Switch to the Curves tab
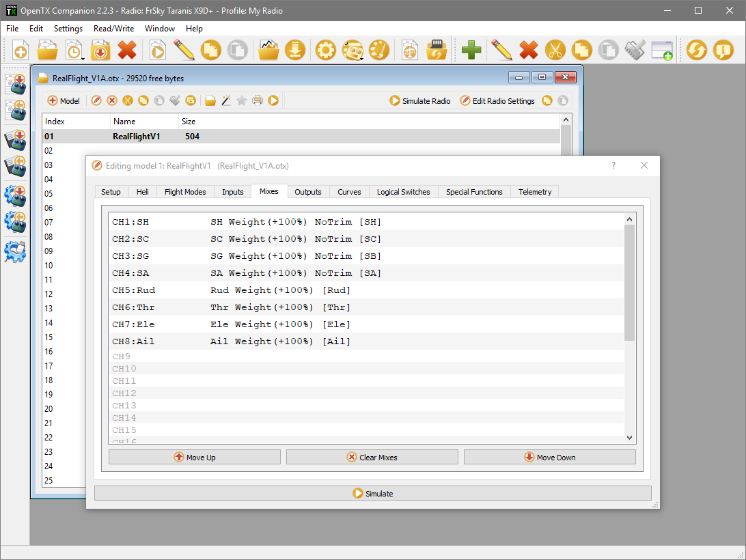The height and width of the screenshot is (560, 746). 349,192
